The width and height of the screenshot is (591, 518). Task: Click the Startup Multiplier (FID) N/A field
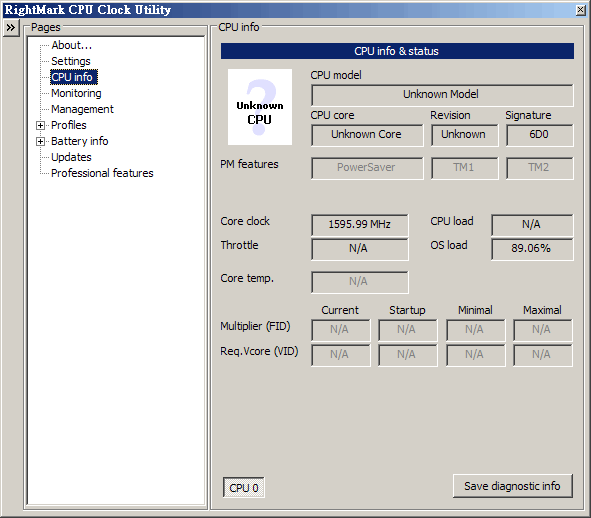(x=407, y=330)
